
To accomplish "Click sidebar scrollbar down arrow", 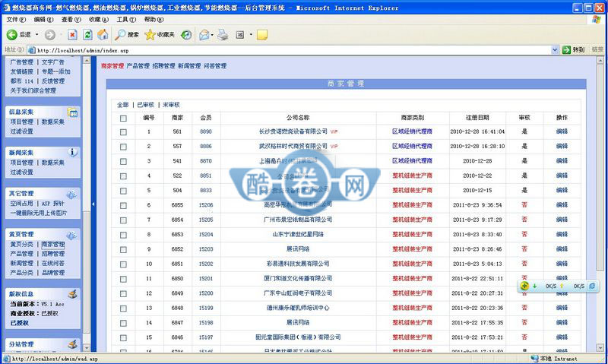I will [87, 348].
